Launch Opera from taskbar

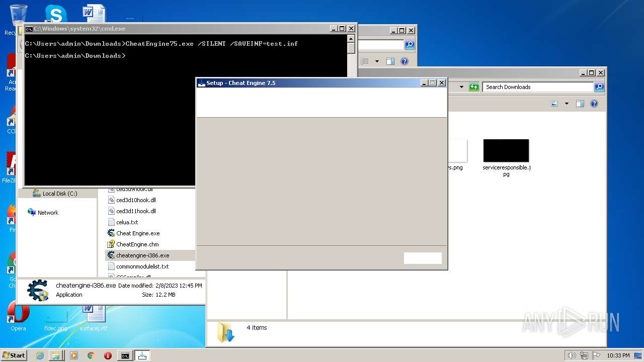pos(108,355)
